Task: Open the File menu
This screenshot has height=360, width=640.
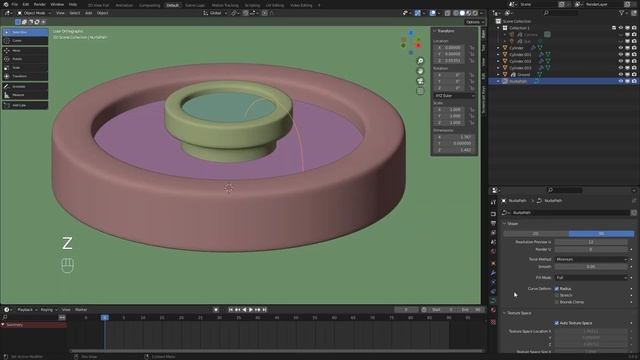Action: (x=15, y=4)
